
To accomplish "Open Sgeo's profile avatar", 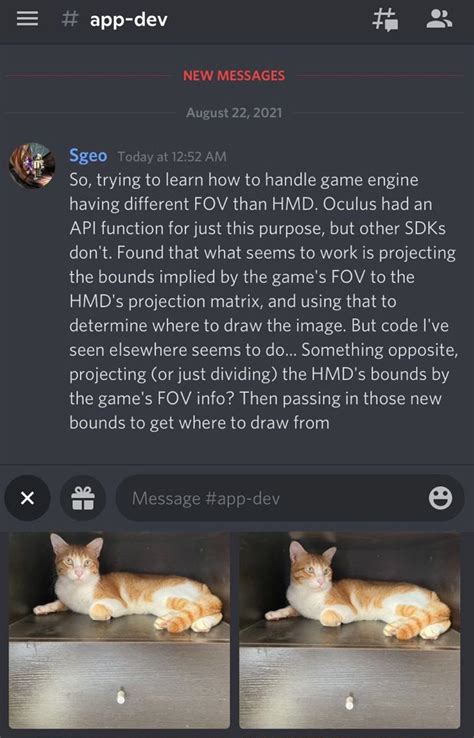I will coord(32,166).
